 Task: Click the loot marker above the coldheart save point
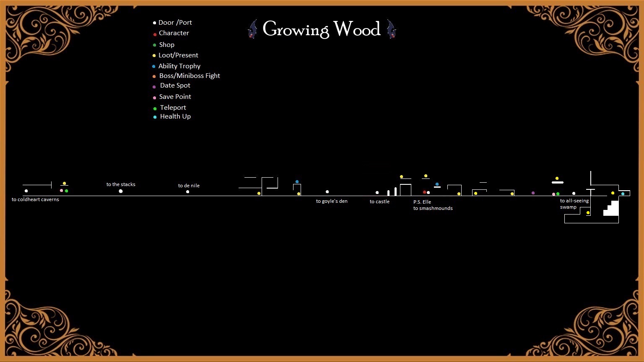point(64,183)
